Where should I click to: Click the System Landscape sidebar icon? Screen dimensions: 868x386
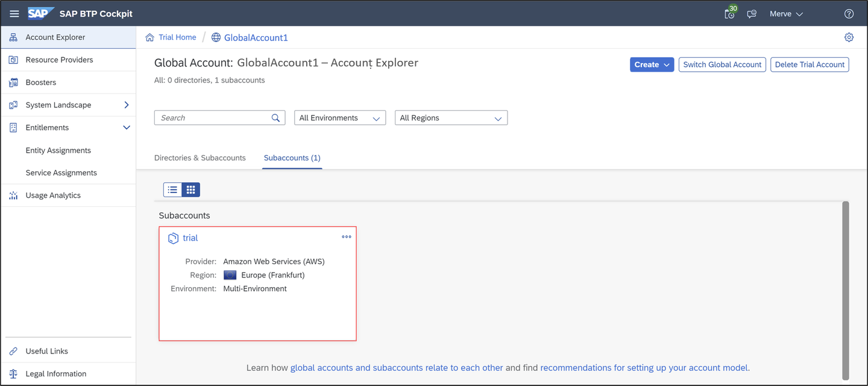click(x=13, y=105)
